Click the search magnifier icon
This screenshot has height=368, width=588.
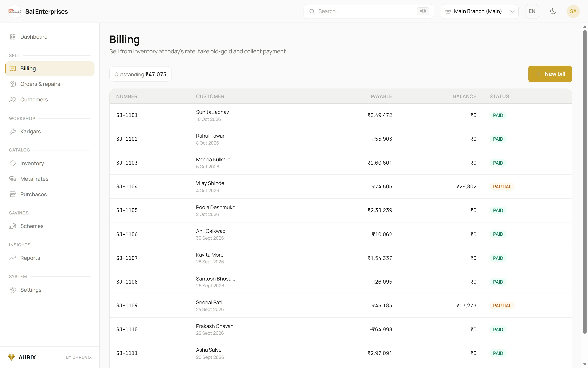(x=312, y=11)
